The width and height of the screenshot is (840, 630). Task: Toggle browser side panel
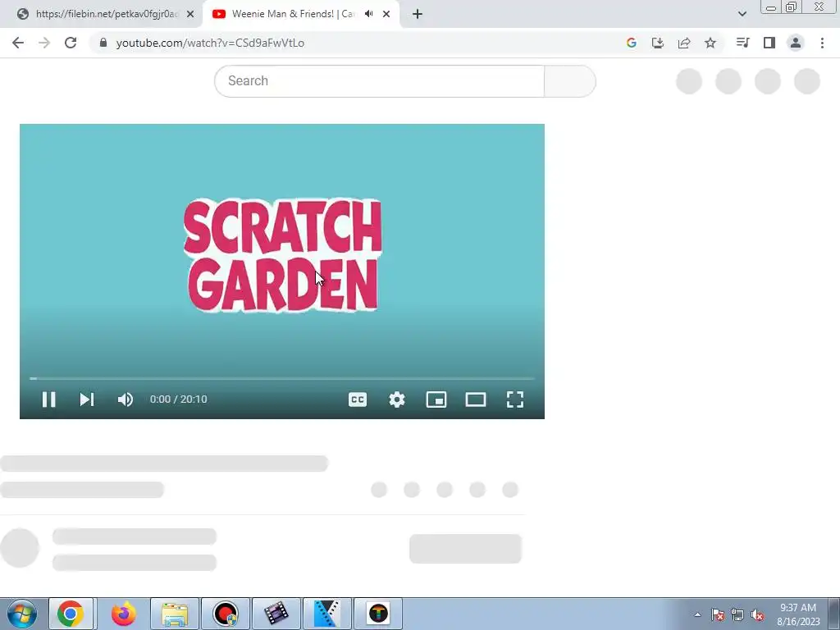click(x=769, y=43)
